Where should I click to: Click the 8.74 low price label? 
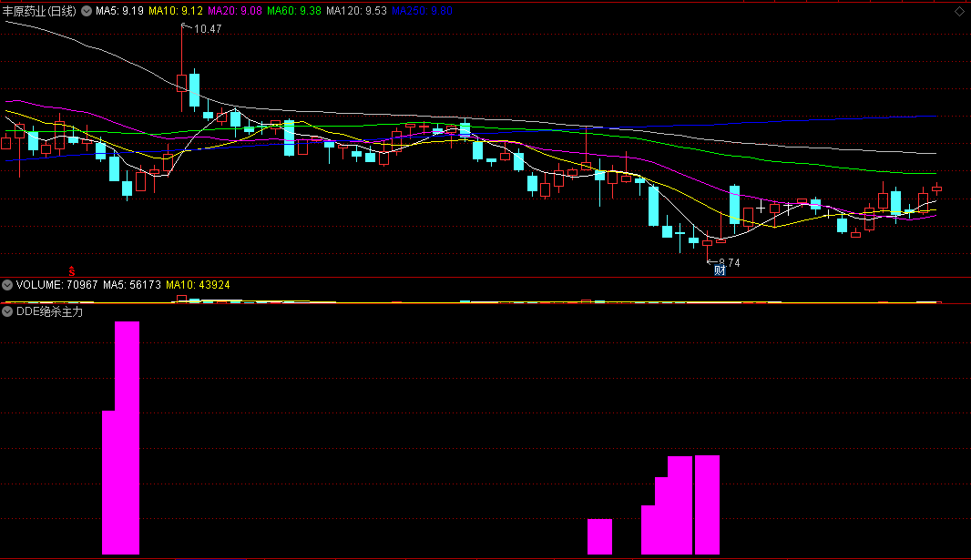point(730,262)
